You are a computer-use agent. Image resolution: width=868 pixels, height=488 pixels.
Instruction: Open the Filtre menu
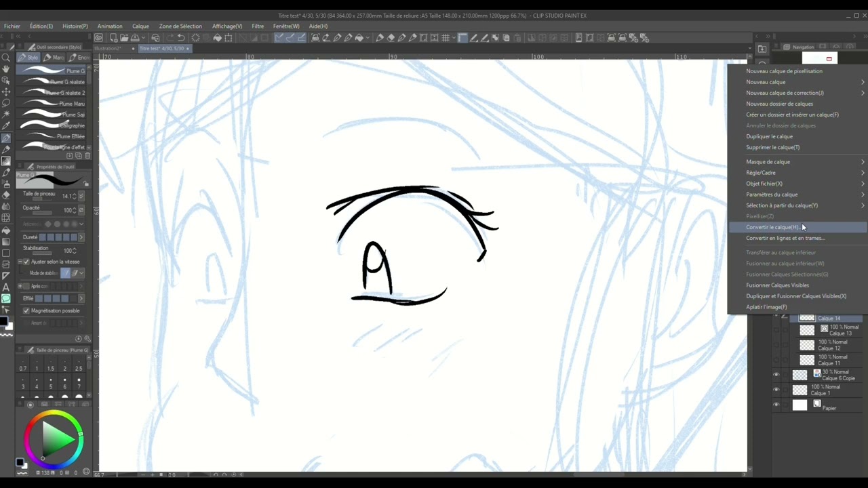click(x=258, y=26)
